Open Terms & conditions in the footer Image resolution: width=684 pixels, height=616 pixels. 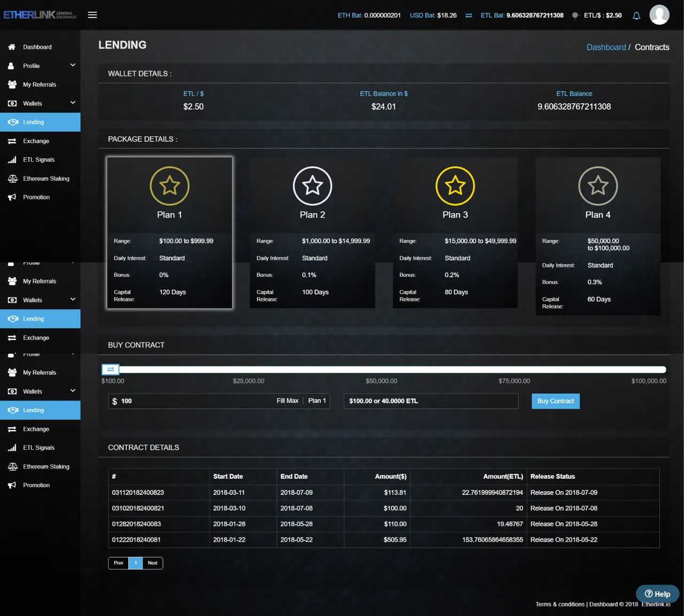(560, 604)
